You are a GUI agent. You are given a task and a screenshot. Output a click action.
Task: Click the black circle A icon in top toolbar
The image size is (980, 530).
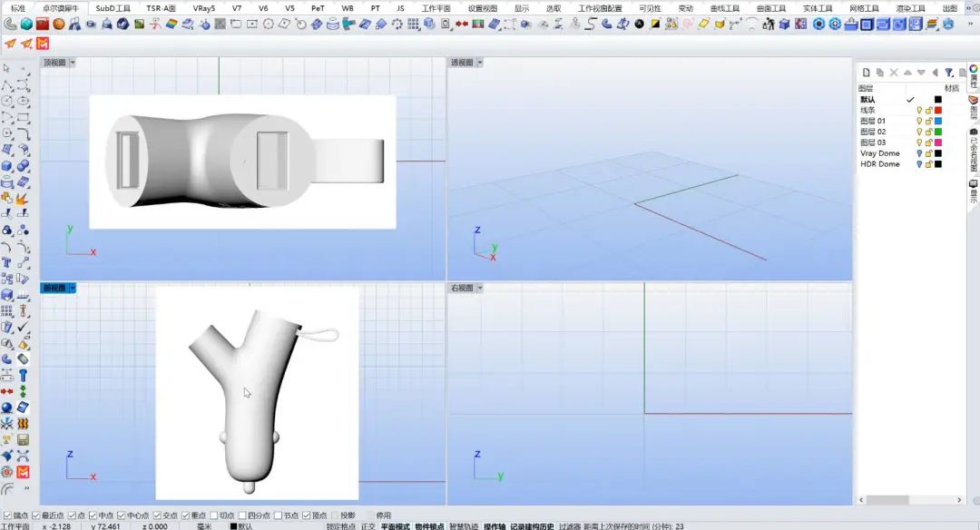[640, 25]
